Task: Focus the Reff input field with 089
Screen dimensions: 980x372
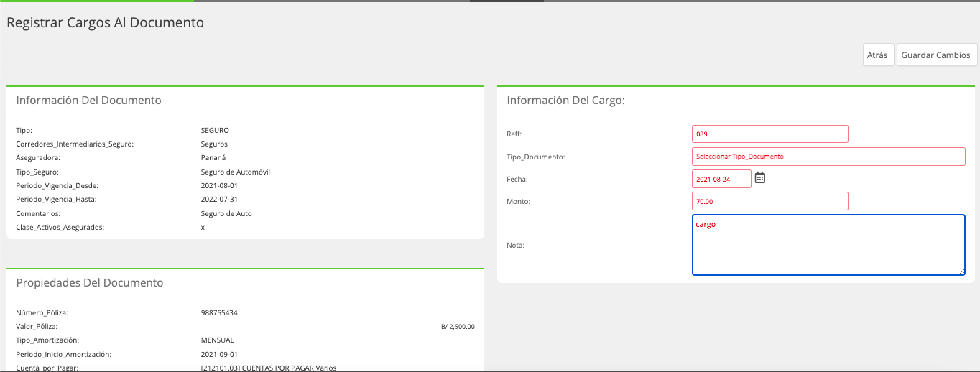Action: [x=770, y=134]
